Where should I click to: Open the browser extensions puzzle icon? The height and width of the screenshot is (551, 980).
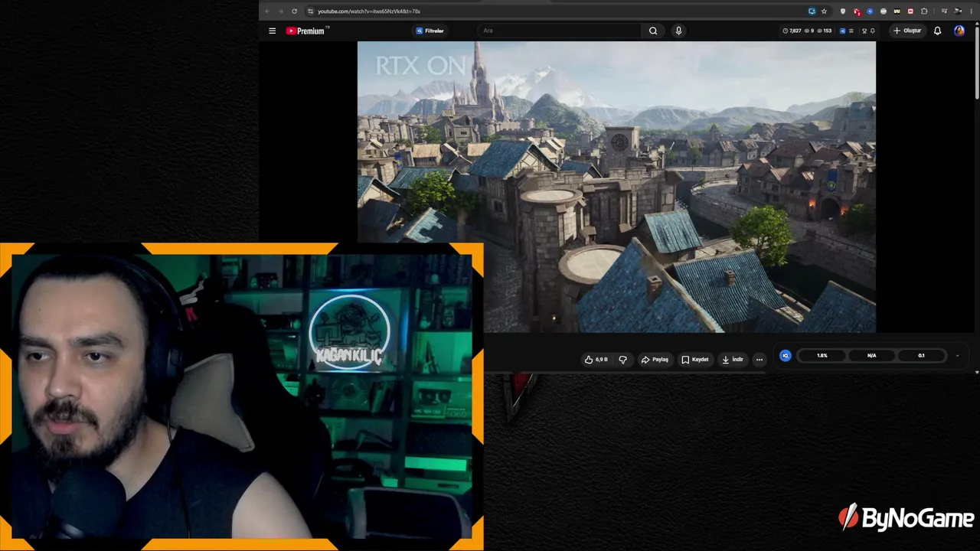924,11
